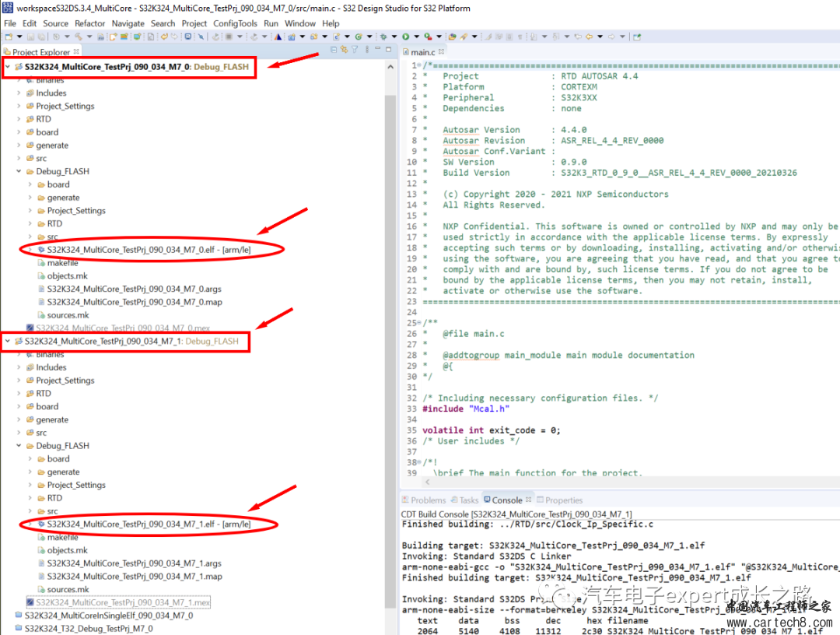The image size is (840, 635).
Task: Launch Debug with the bug icon
Action: 383,37
